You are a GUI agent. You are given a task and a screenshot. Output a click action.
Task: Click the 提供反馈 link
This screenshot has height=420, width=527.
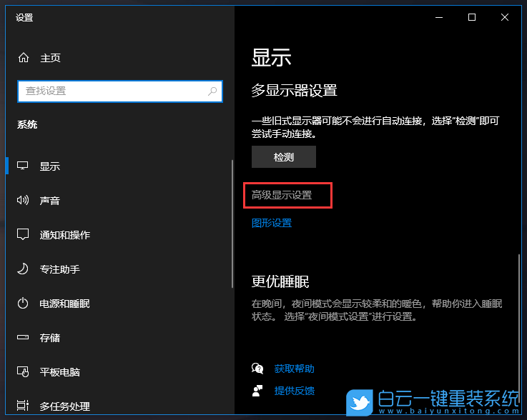click(x=294, y=391)
